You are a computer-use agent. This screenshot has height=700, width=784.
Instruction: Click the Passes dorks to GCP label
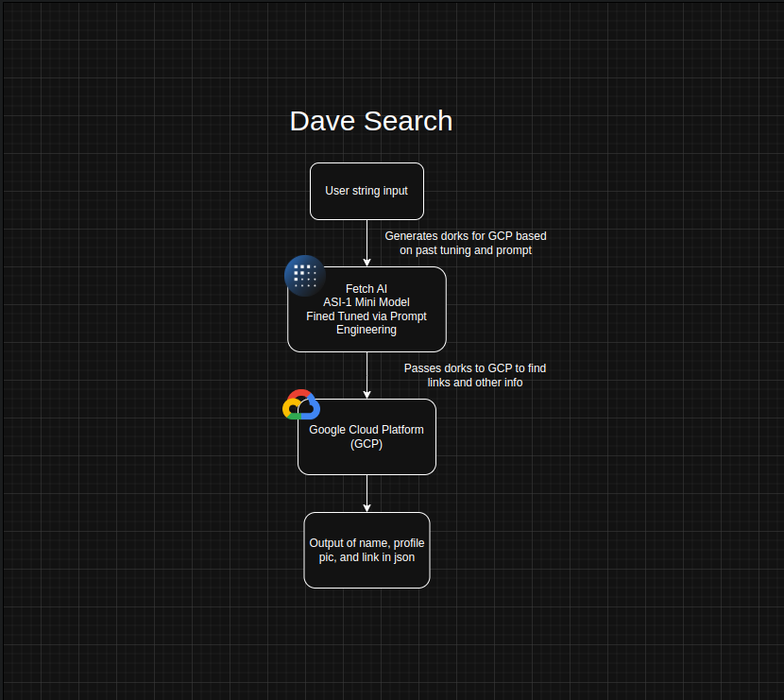pyautogui.click(x=475, y=375)
